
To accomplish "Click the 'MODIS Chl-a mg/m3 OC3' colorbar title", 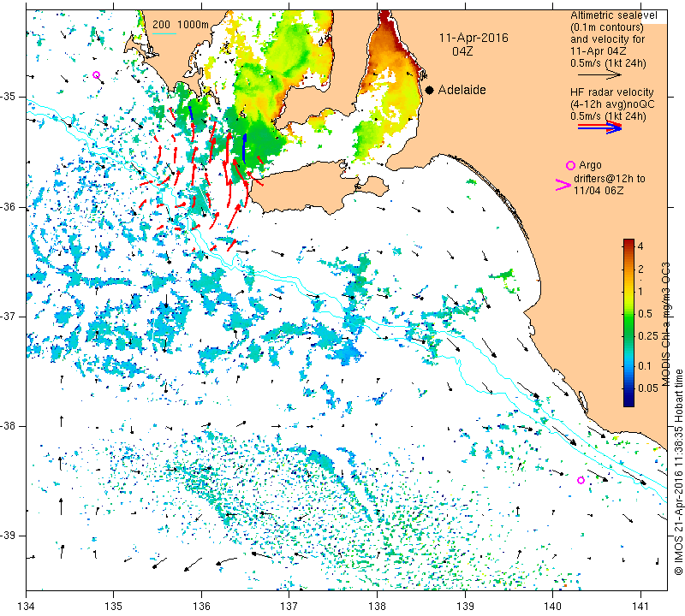I will click(x=665, y=324).
